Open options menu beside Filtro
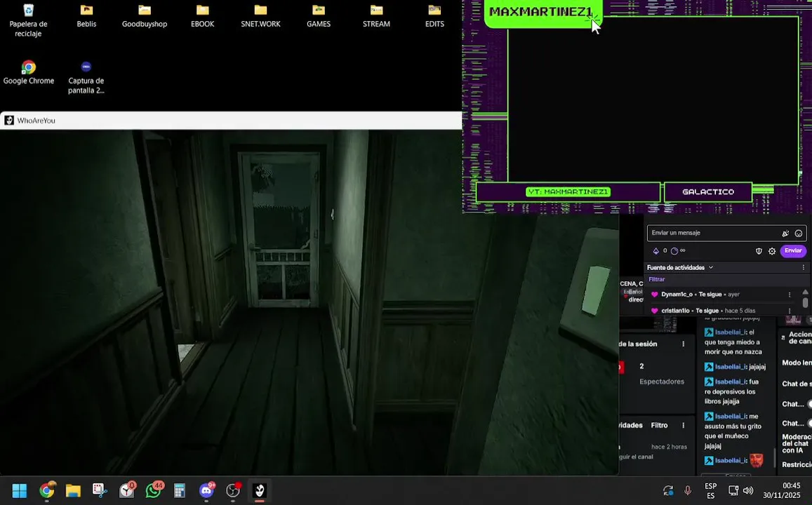812x505 pixels. [x=683, y=425]
